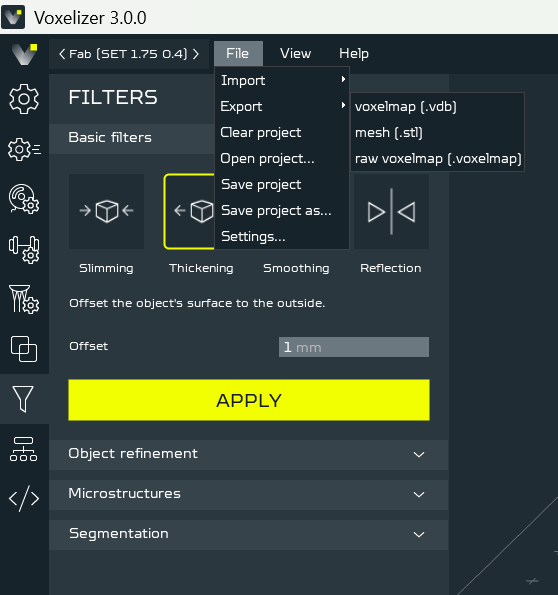Collapse the Basic filters section header
Viewport: 558px width, 595px height.
click(132, 138)
